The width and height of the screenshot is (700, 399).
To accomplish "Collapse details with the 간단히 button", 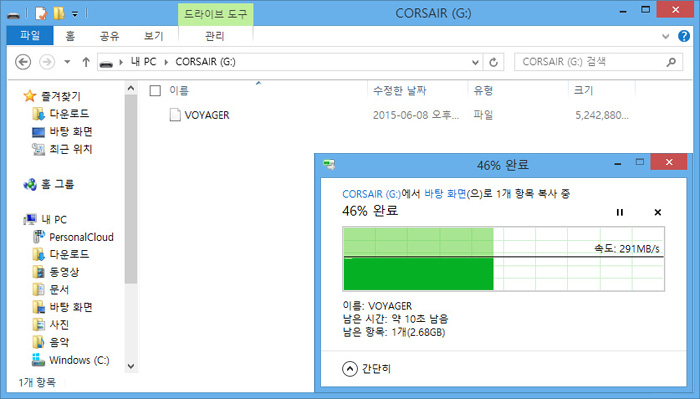I will click(x=366, y=369).
